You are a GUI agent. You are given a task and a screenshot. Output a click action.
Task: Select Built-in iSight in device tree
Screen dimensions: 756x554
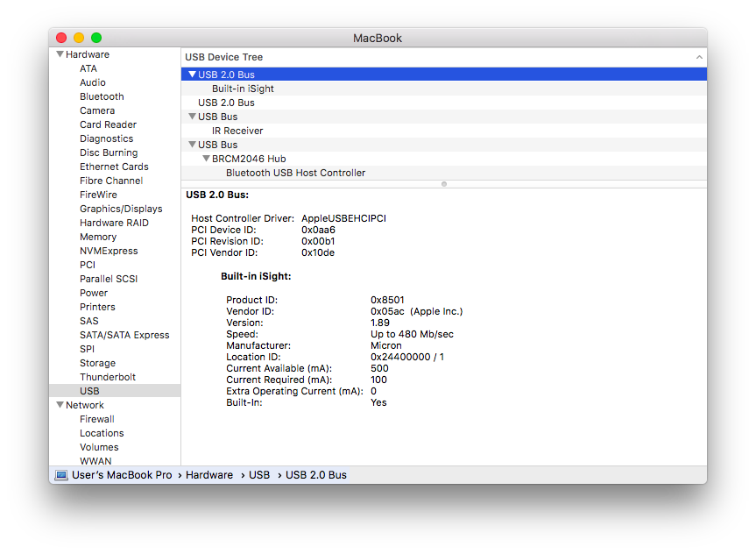(444, 89)
